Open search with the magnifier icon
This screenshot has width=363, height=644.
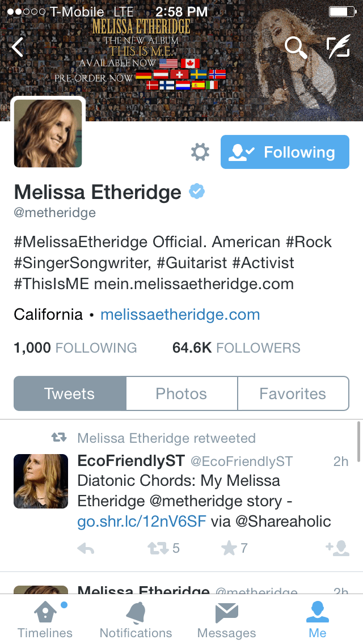[x=296, y=47]
